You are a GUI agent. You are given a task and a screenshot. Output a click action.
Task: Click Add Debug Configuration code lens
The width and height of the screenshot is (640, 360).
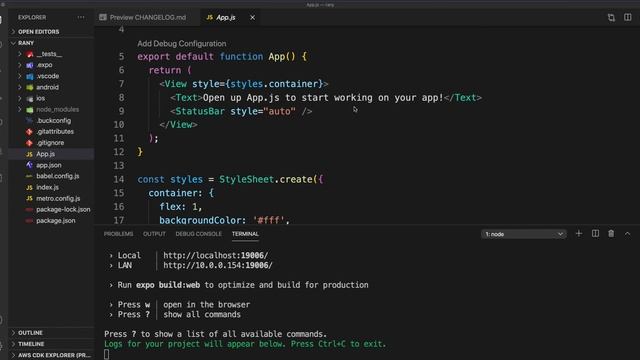click(x=182, y=43)
